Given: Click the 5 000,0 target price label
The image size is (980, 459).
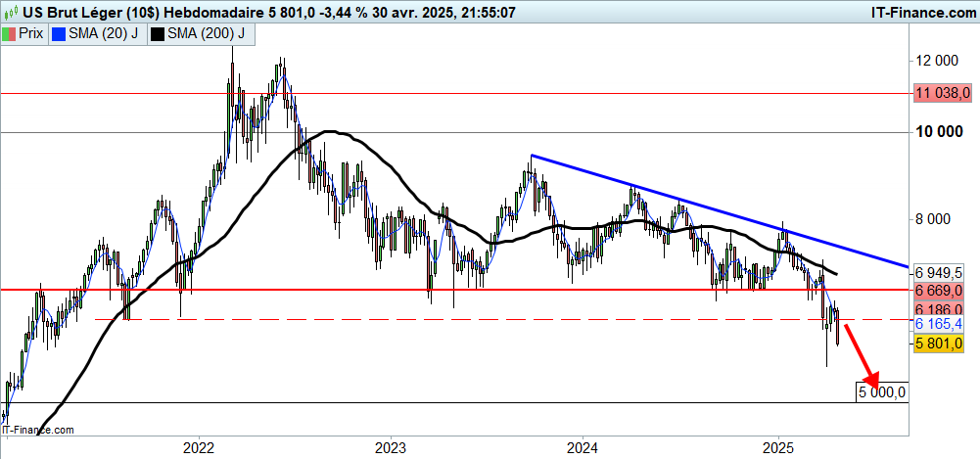Looking at the screenshot, I should pos(882,392).
